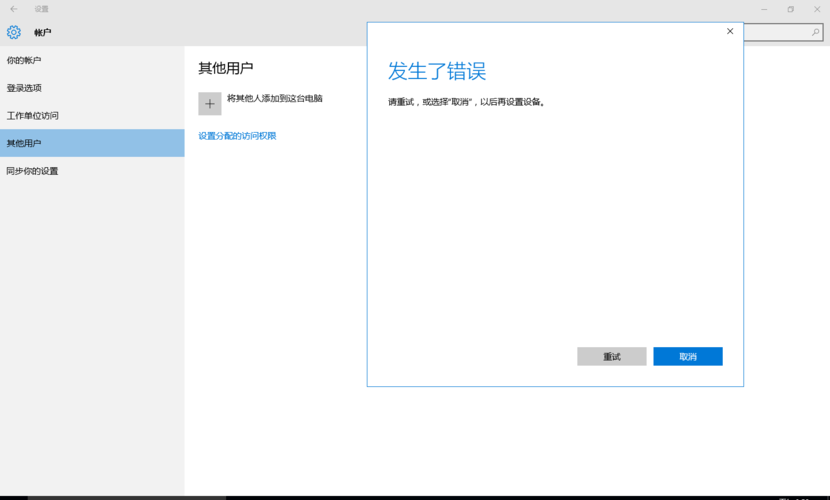Click the 其他用户 heading text

tap(225, 68)
